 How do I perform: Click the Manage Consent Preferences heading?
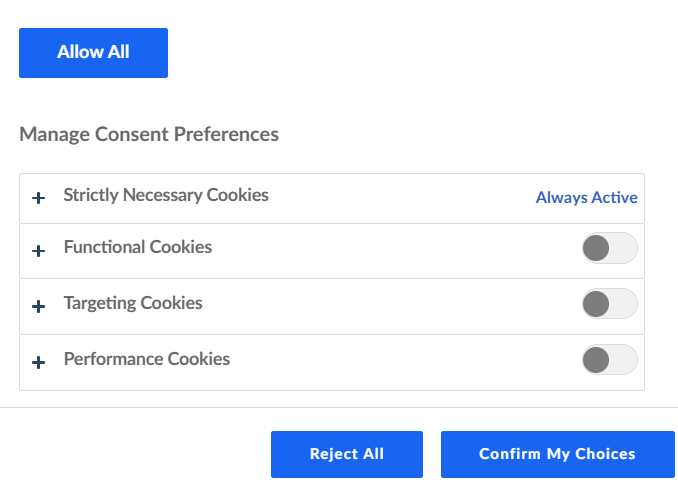[x=149, y=134]
